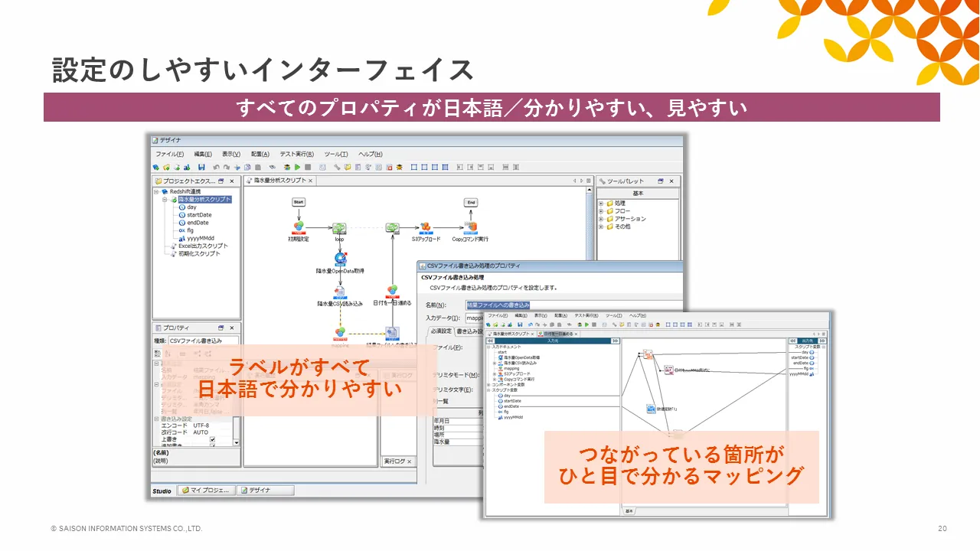Switch to 降水量分析スクリプト tab in mapping window
The width and height of the screenshot is (980, 551).
(511, 334)
